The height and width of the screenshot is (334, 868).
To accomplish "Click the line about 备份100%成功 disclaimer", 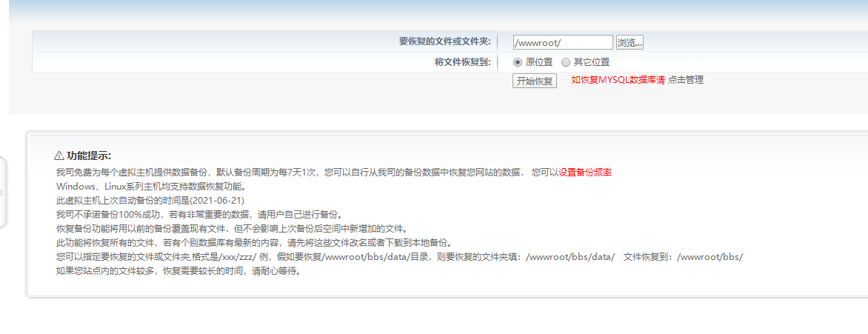I will 191,215.
